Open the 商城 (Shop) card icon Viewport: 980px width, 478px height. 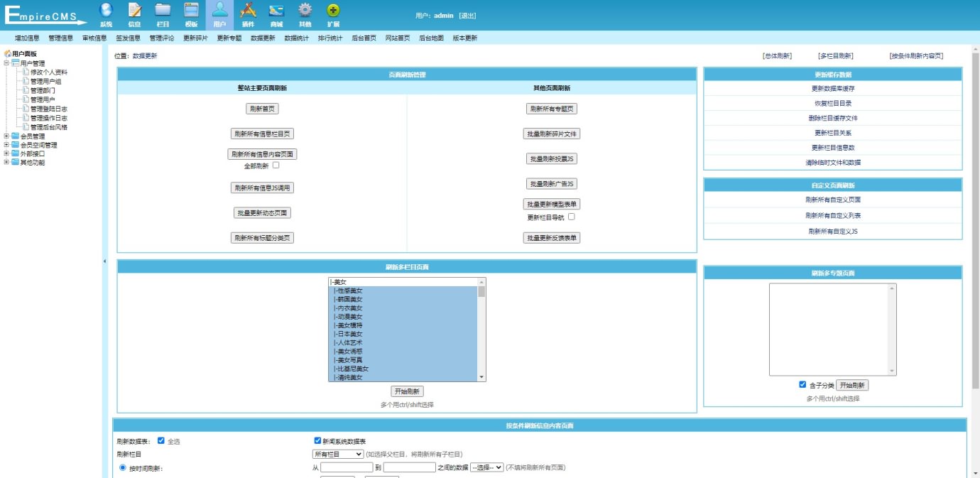coord(276,10)
